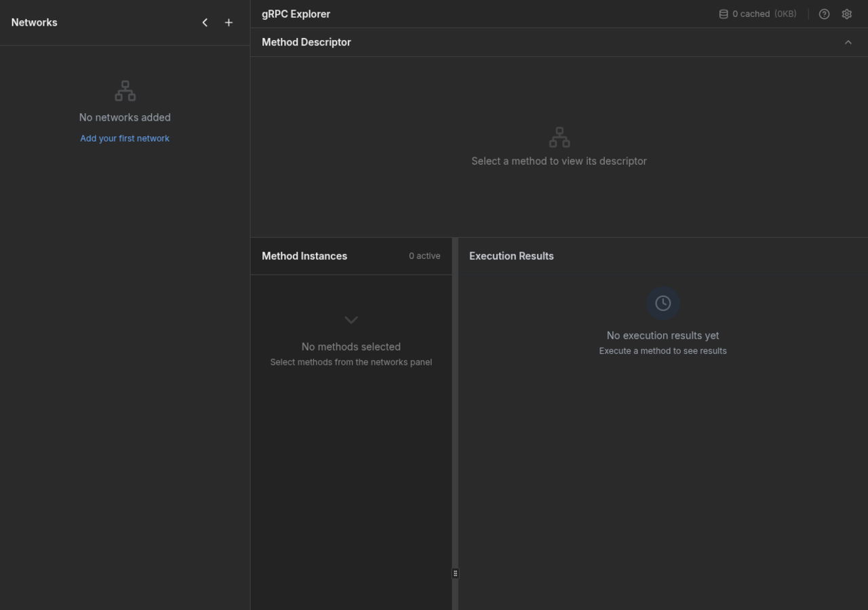Click the 'Execution Results' heading
868x610 pixels.
pyautogui.click(x=511, y=256)
